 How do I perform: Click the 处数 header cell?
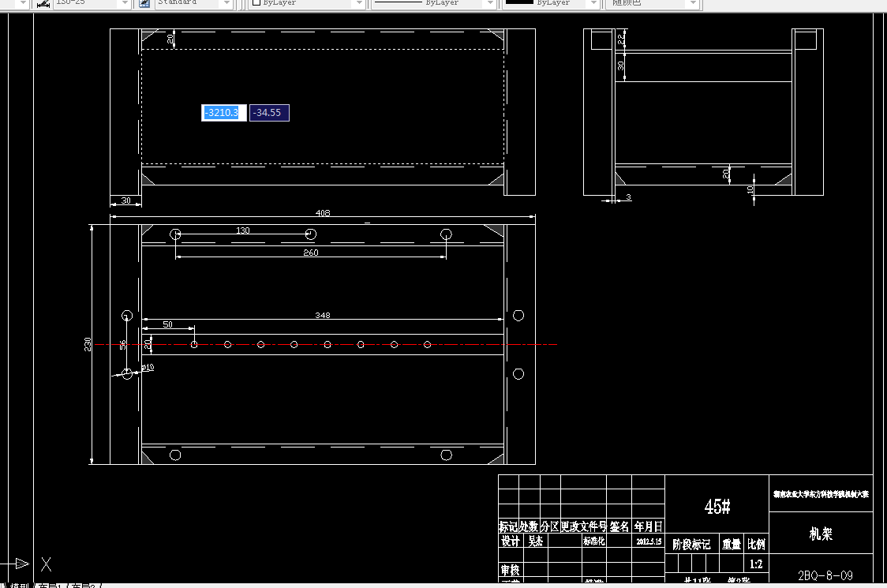click(529, 526)
